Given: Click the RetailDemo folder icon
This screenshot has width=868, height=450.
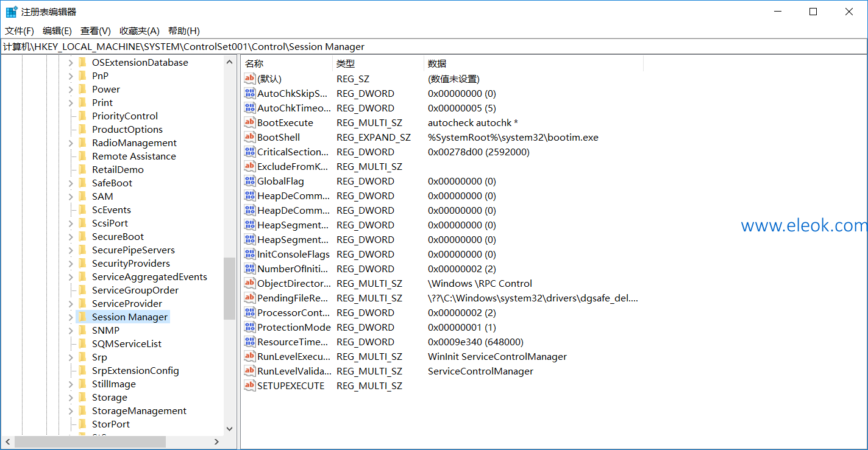Looking at the screenshot, I should pyautogui.click(x=82, y=169).
